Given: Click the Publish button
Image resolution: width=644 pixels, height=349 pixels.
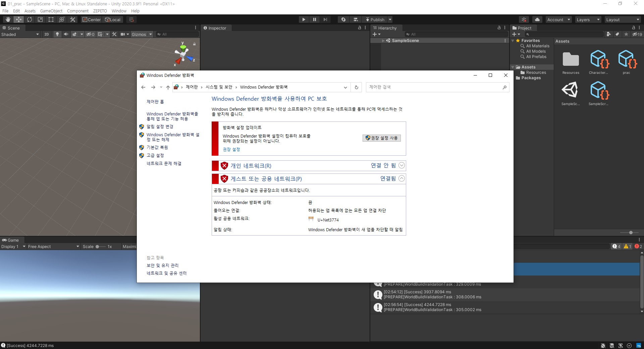Looking at the screenshot, I should tap(375, 19).
